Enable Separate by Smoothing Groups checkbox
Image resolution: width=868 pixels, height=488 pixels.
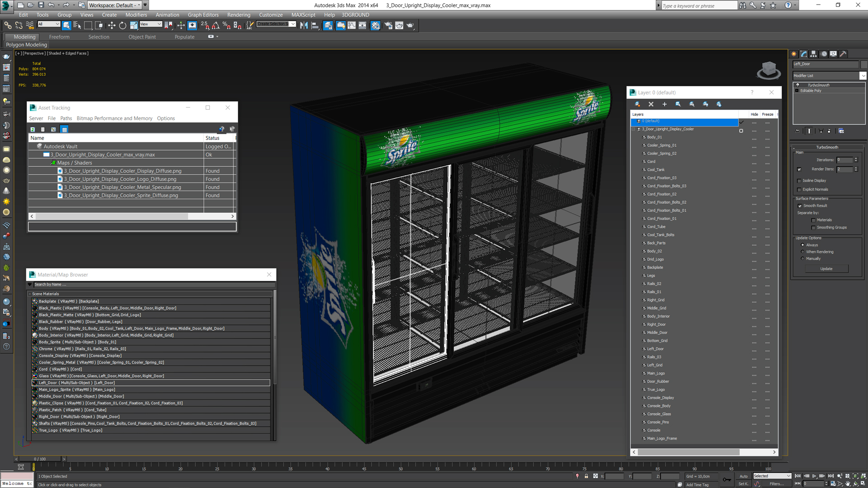813,227
